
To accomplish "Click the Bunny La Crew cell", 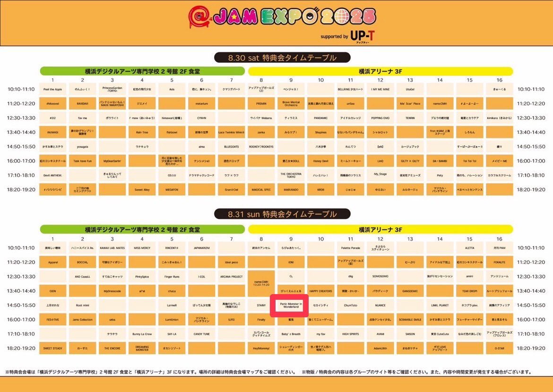I will coord(142,334).
